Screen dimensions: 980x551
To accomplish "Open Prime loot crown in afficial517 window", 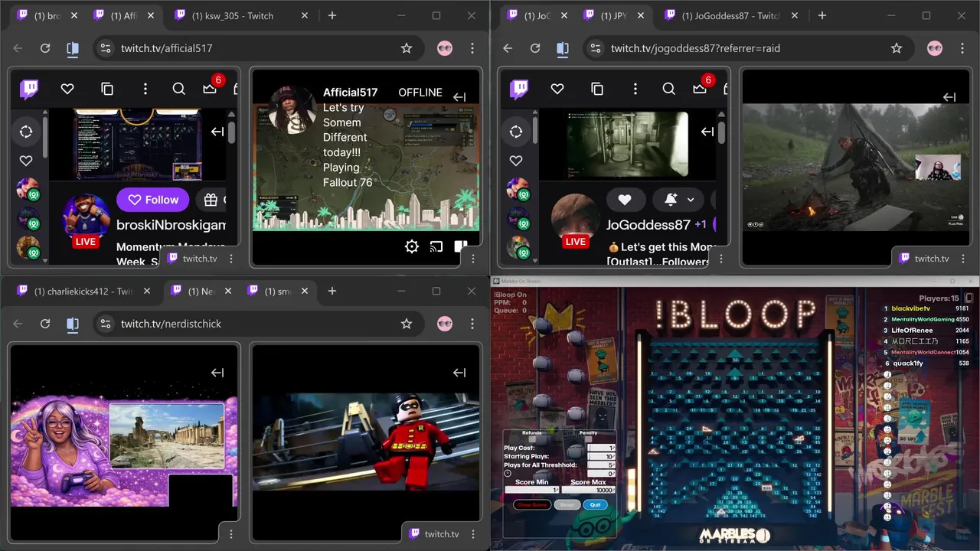I will 210,89.
